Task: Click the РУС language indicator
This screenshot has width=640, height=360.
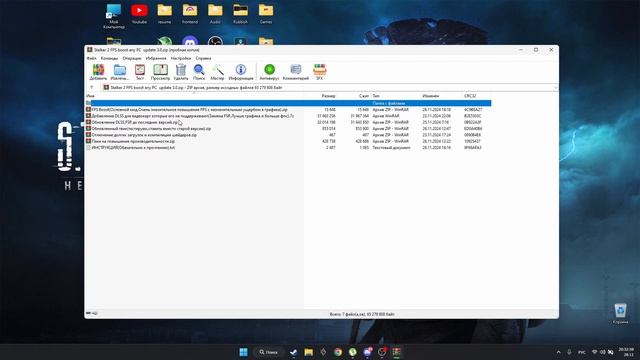Action: [x=582, y=352]
